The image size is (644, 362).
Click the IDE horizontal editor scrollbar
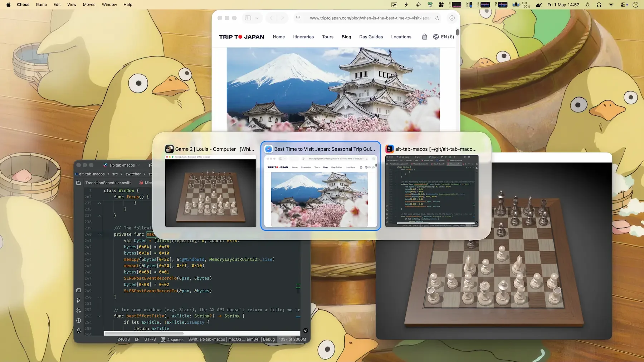pyautogui.click(x=143, y=333)
